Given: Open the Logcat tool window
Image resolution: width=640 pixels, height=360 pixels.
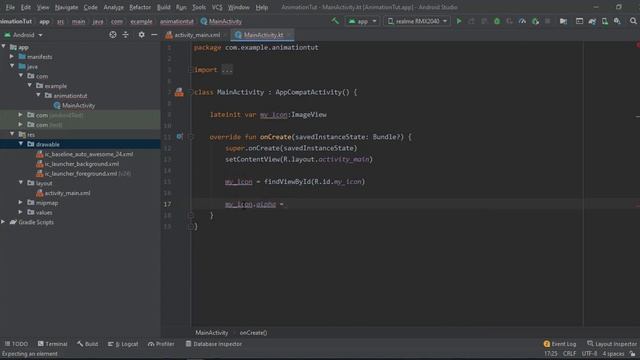Looking at the screenshot, I should [123, 344].
